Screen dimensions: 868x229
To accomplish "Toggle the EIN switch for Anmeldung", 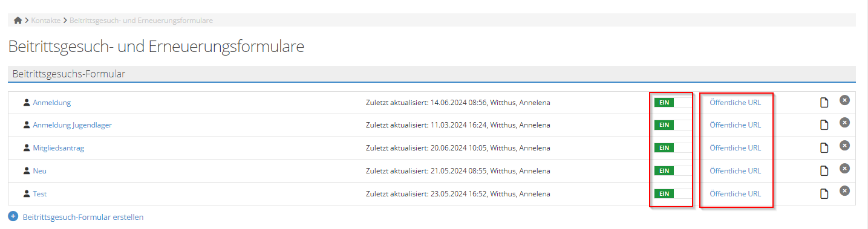I will coord(672,102).
